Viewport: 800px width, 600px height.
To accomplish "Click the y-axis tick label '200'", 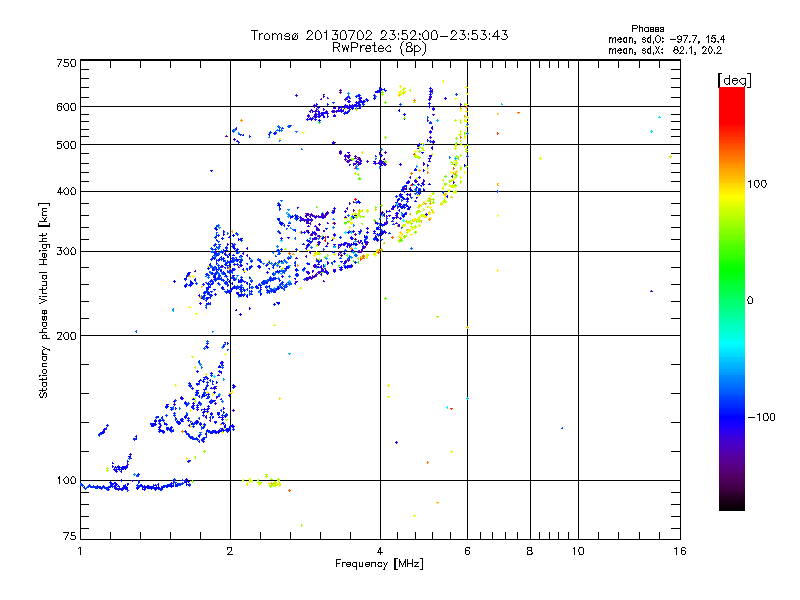I will (66, 336).
